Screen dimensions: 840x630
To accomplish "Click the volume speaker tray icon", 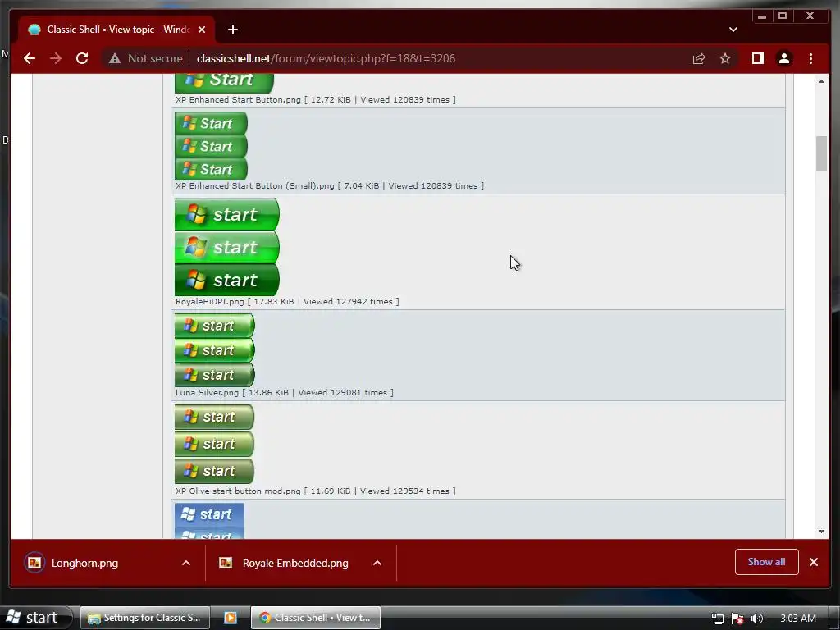I will pos(756,619).
